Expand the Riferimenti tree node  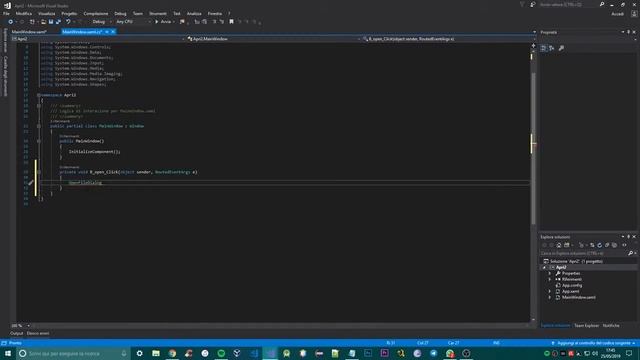coord(550,280)
